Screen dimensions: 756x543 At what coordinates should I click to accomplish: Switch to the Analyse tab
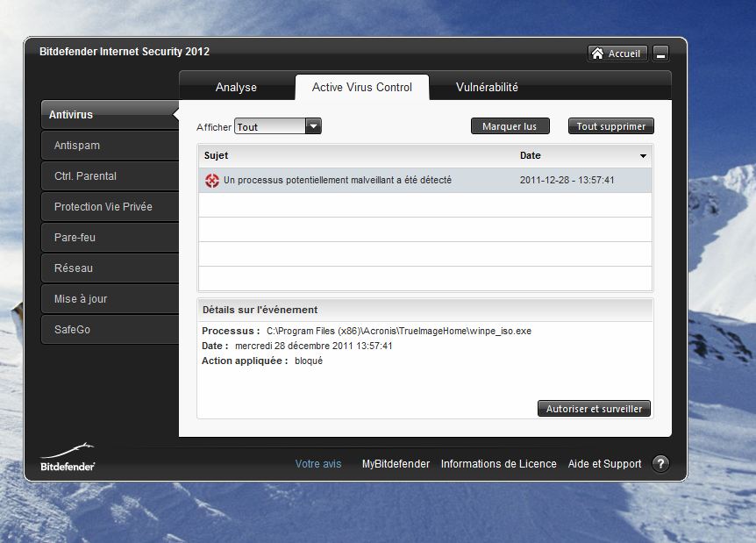pyautogui.click(x=236, y=88)
